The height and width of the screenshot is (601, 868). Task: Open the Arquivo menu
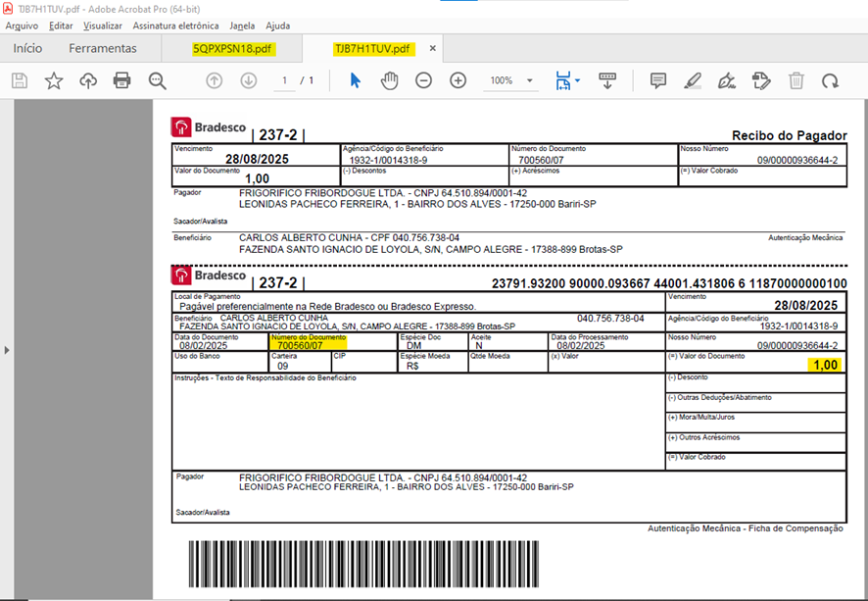22,25
